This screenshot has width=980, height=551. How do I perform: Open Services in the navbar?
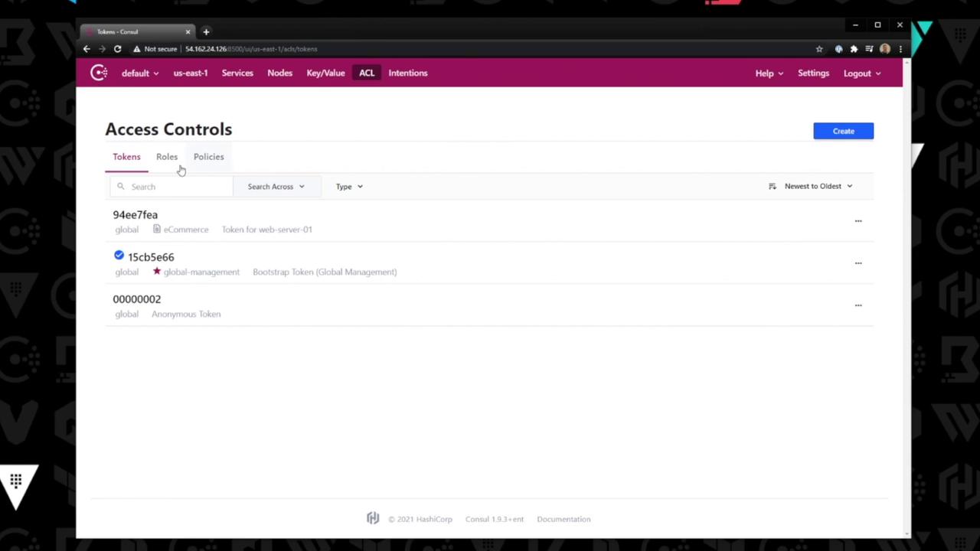237,73
